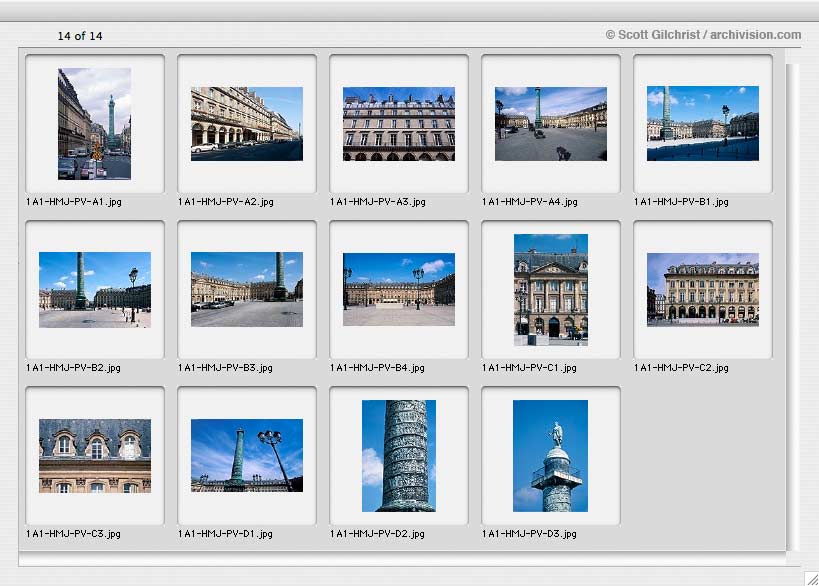Select the 1A1-HMJ-PV-A2.jpg arcade building thumbnail
This screenshot has width=819, height=586.
tap(247, 124)
